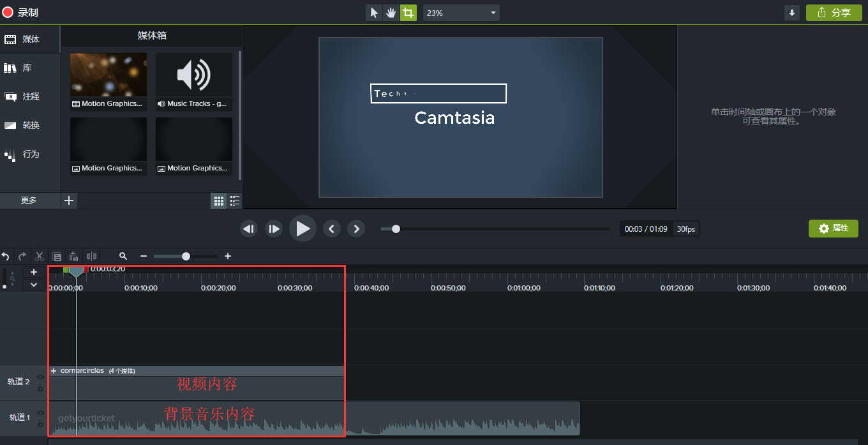Open the canvas zoom 23% dropdown
This screenshot has height=445, width=868.
click(x=461, y=13)
